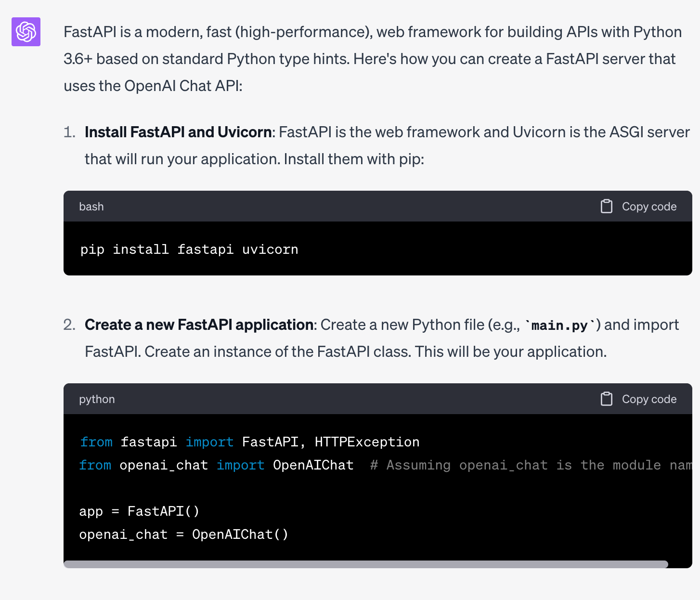
Task: Click the 'pip install fastapi uvicorn' command
Action: click(189, 249)
